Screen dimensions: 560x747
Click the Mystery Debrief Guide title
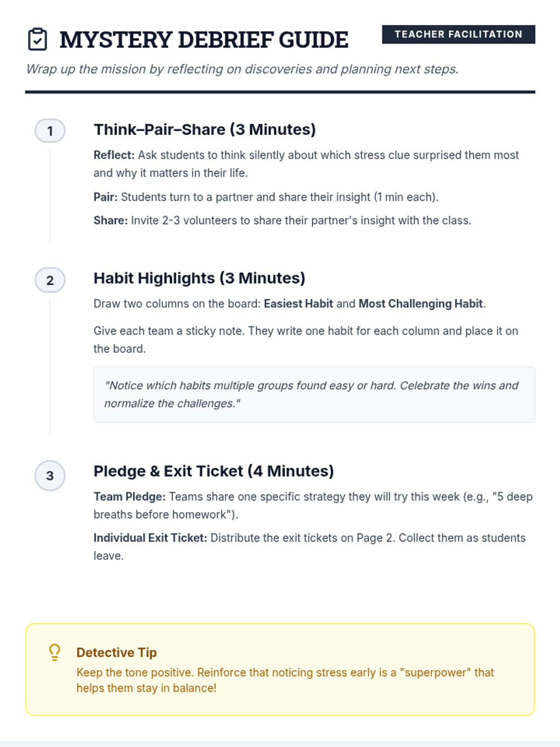tap(204, 40)
